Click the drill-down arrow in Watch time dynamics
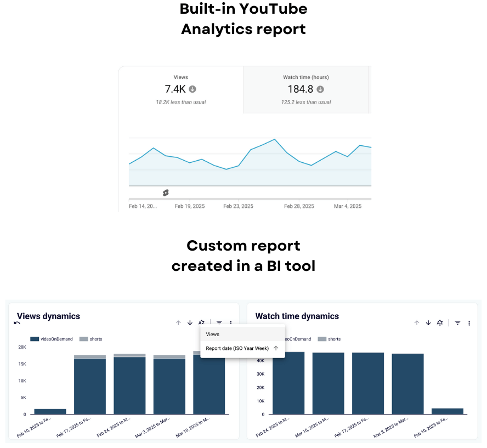The width and height of the screenshot is (487, 448). click(x=428, y=323)
